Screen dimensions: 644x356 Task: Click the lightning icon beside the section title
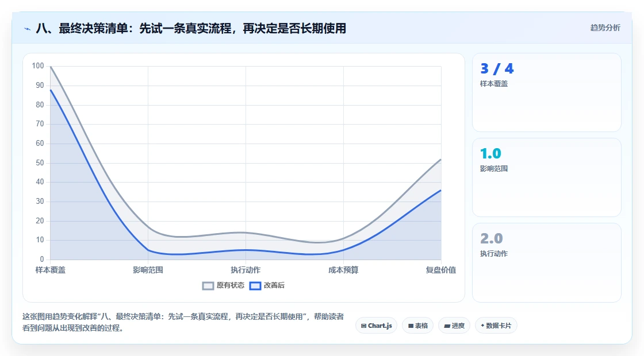pos(28,29)
